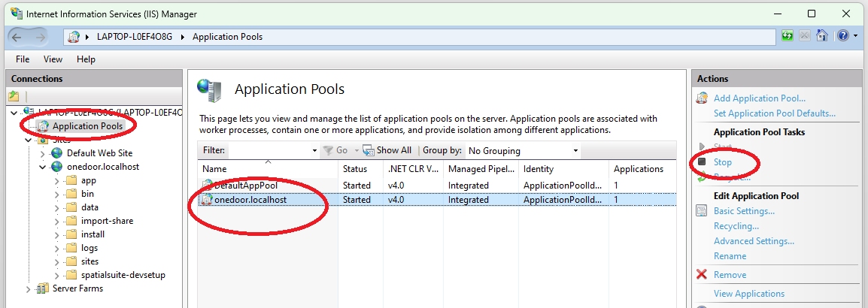The image size is (868, 308).
Task: Click the Home icon in address bar
Action: [822, 36]
